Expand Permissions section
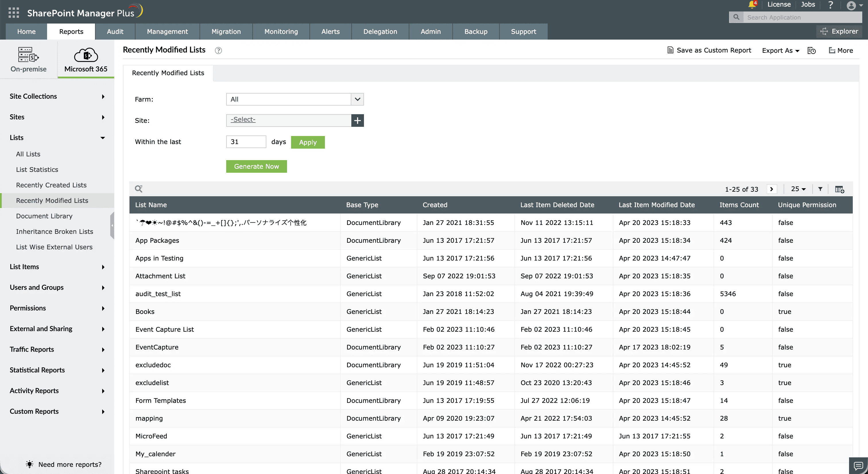Screen dimensions: 868x474 click(x=57, y=308)
